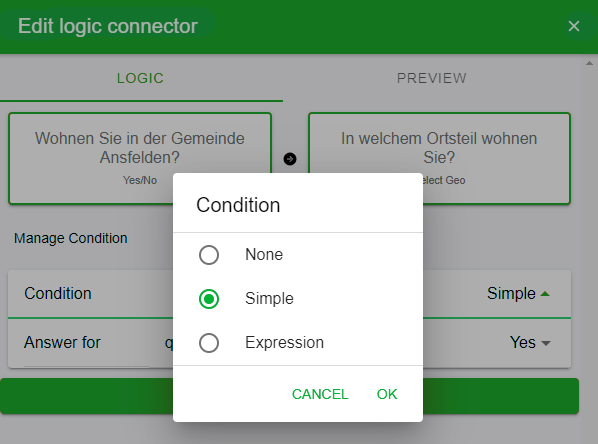Select the Wohnen Sie in der Gemeinde card

pyautogui.click(x=140, y=158)
